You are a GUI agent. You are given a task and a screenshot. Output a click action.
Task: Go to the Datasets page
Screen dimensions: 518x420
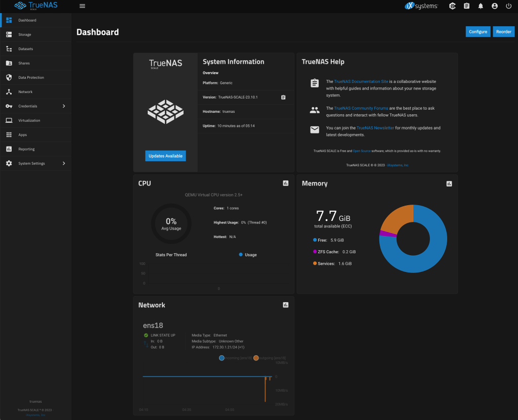pos(25,49)
